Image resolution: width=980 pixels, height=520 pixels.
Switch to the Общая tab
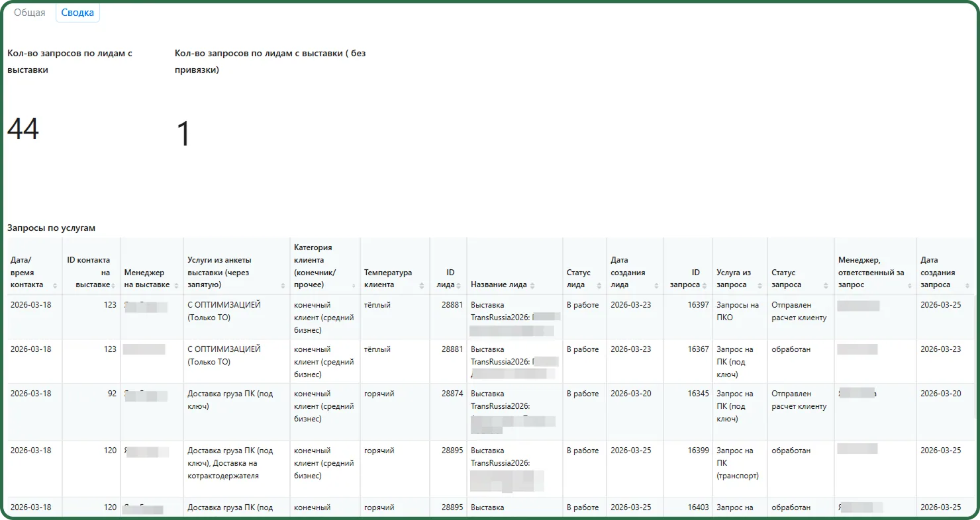pos(30,13)
